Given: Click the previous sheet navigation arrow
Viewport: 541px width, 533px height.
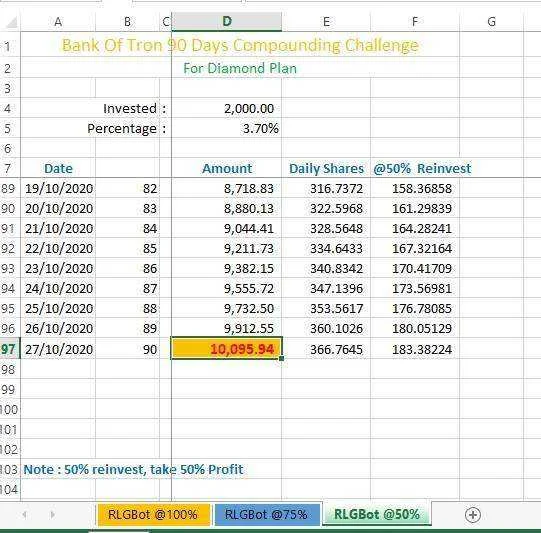Looking at the screenshot, I should [24, 515].
